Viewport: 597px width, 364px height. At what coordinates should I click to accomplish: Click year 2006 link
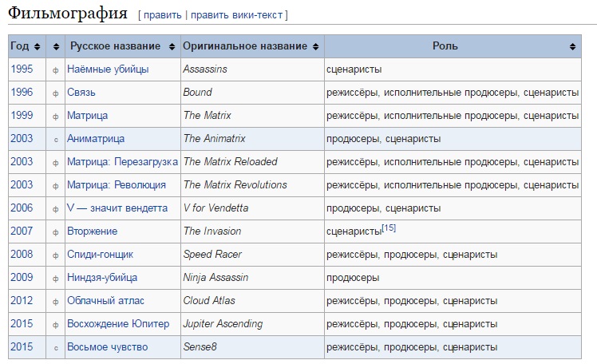point(22,208)
